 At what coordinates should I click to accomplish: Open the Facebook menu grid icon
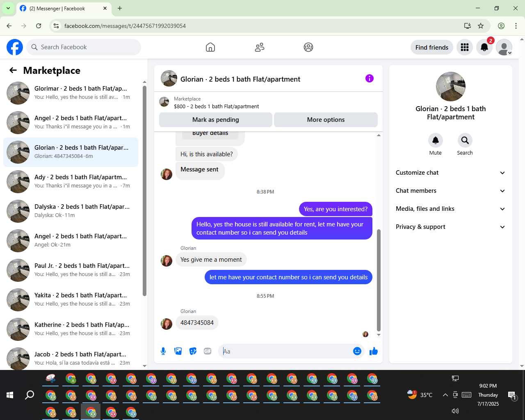(x=465, y=47)
